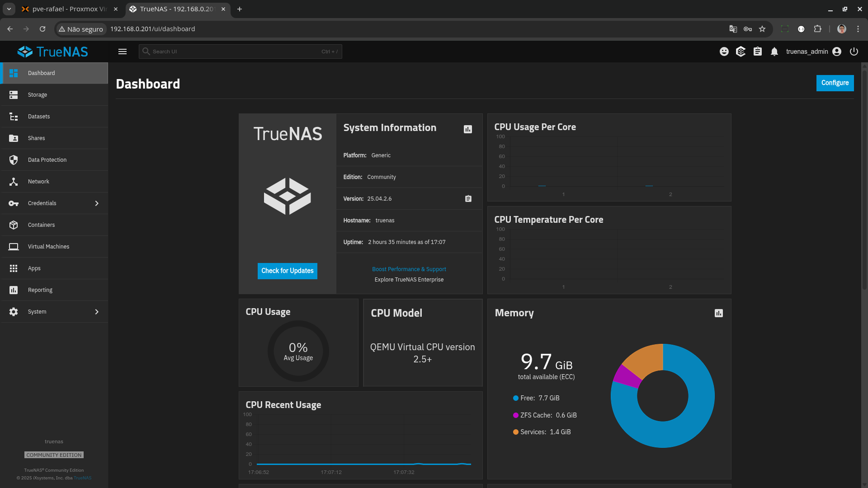Expand the Credentials submenu chevron
868x488 pixels.
point(97,203)
